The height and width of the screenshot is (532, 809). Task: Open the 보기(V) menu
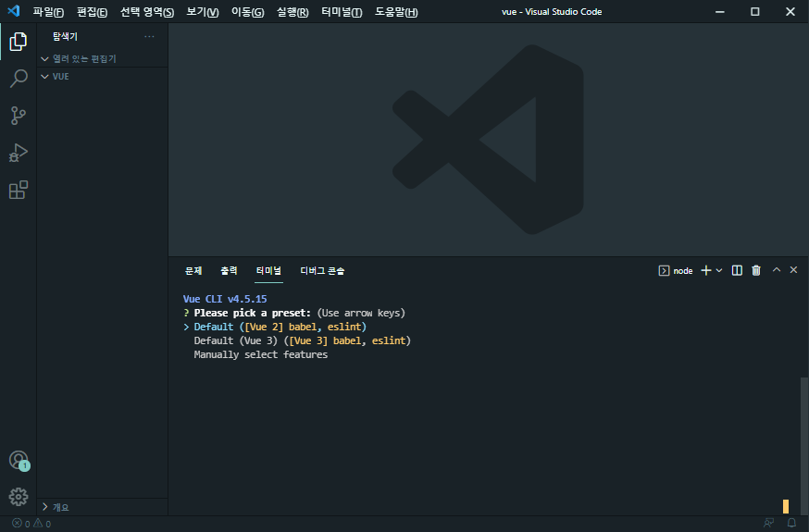pyautogui.click(x=202, y=11)
